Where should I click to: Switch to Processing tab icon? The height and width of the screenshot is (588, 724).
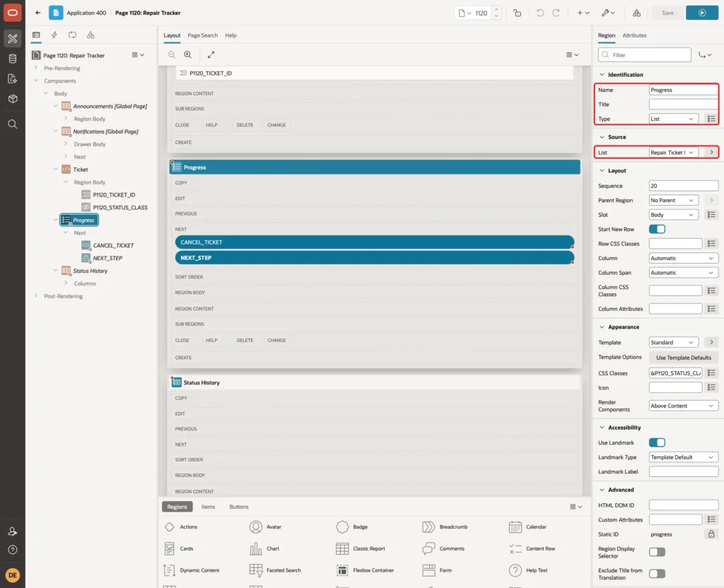point(72,35)
